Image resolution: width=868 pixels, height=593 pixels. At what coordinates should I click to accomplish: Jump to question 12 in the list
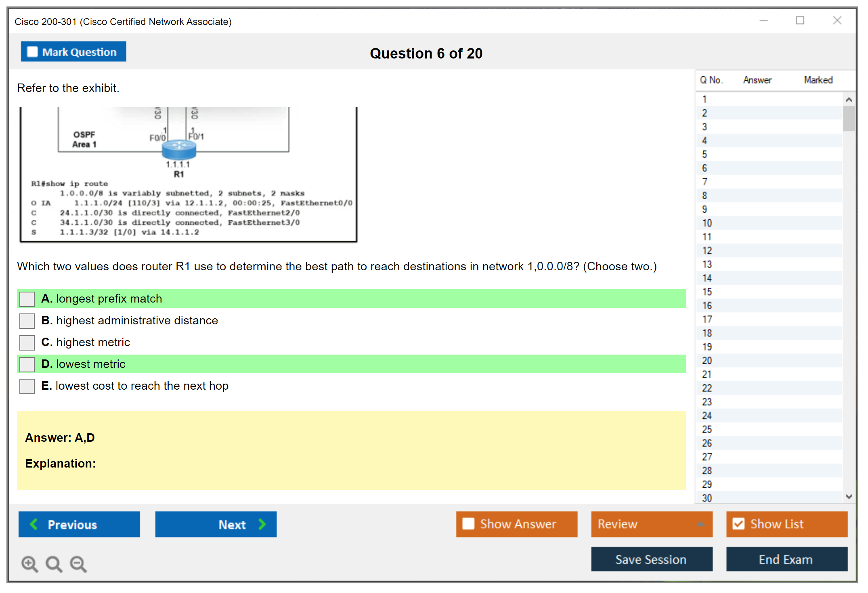point(707,251)
